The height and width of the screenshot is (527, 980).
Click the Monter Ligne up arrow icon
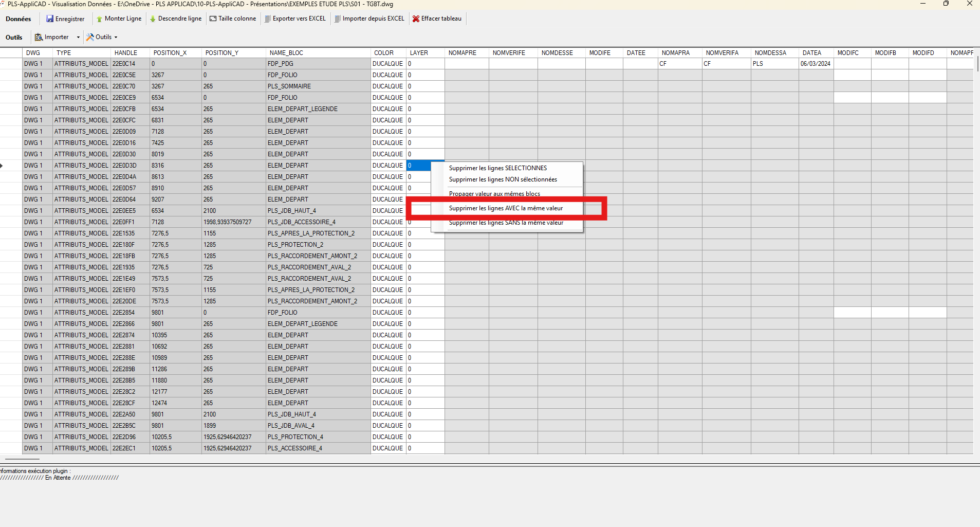click(x=99, y=19)
